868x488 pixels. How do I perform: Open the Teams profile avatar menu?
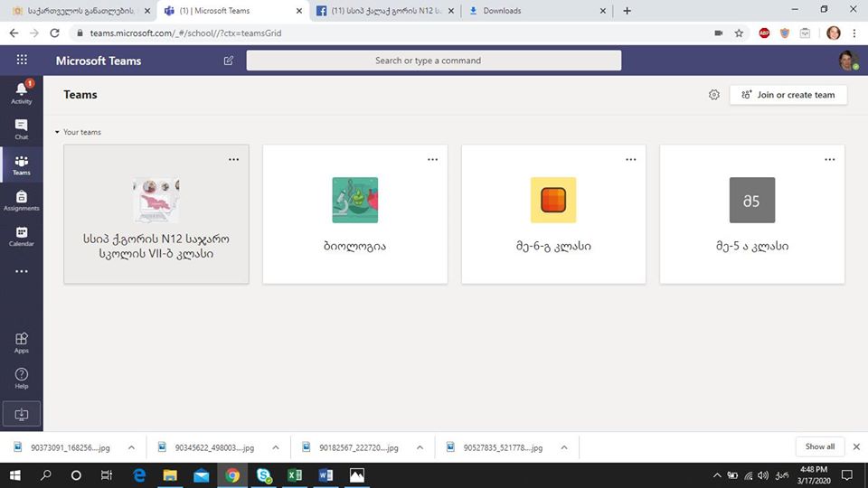pyautogui.click(x=848, y=61)
